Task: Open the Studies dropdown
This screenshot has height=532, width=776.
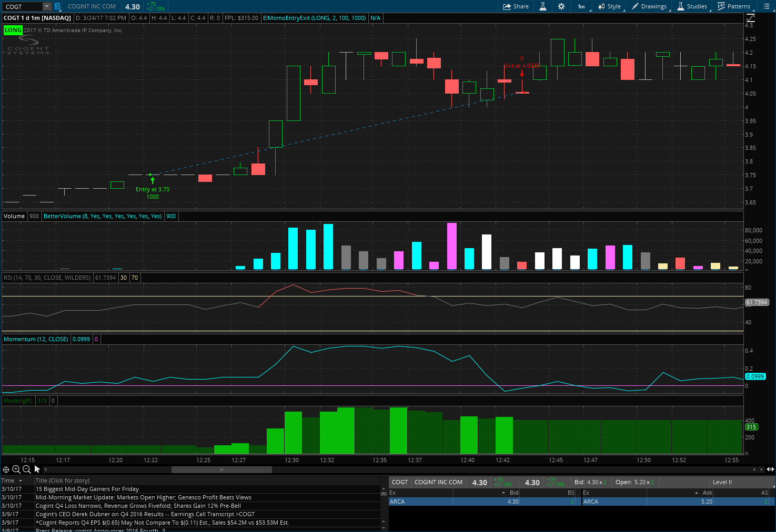Action: (692, 6)
